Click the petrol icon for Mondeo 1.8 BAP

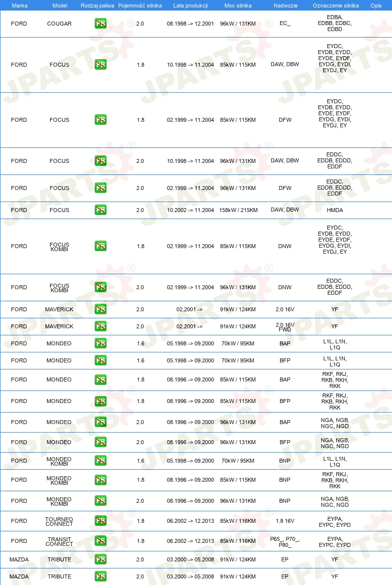coord(101,379)
